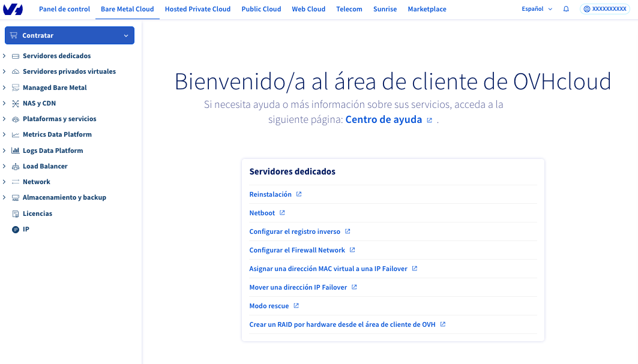638x364 pixels.
Task: Click the Logs Data Platform chart icon
Action: [14, 150]
